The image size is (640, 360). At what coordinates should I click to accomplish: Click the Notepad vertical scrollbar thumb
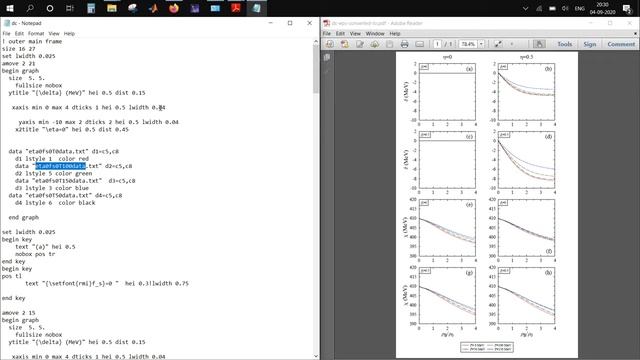(316, 69)
